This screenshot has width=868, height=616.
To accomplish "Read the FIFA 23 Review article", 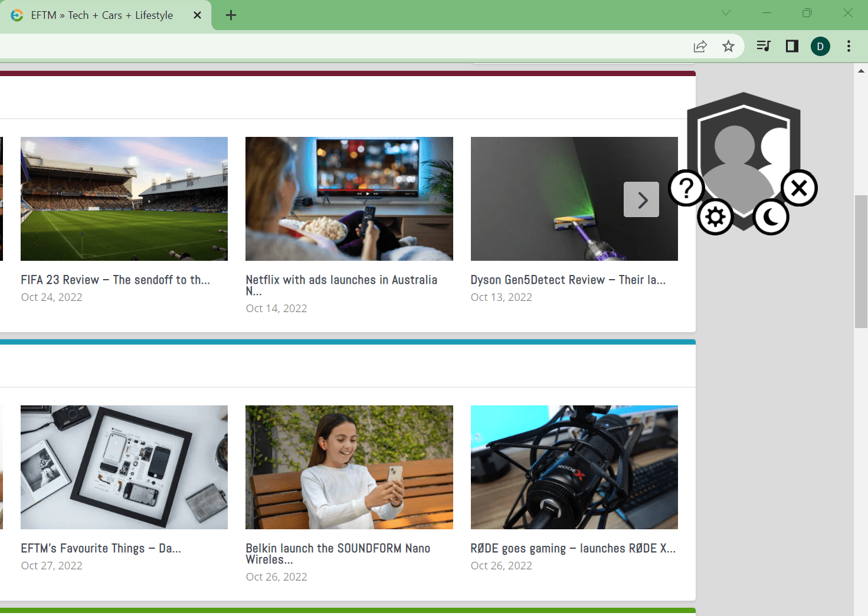I will coord(116,280).
